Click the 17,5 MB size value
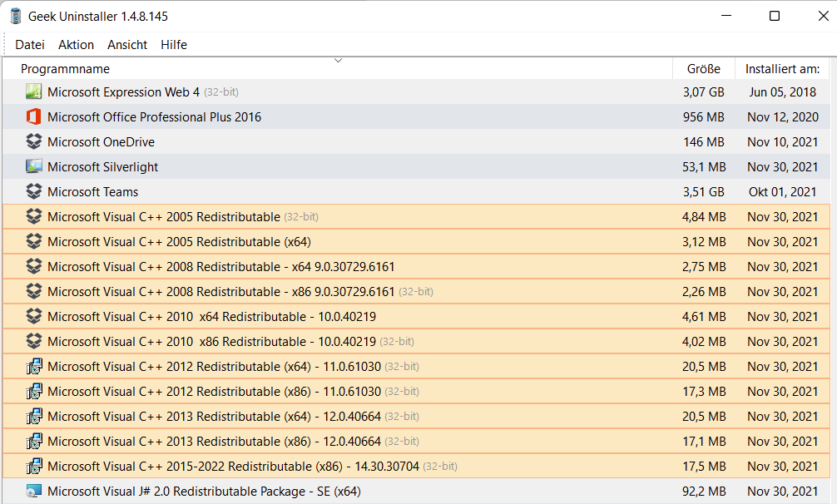This screenshot has width=837, height=504. point(704,466)
